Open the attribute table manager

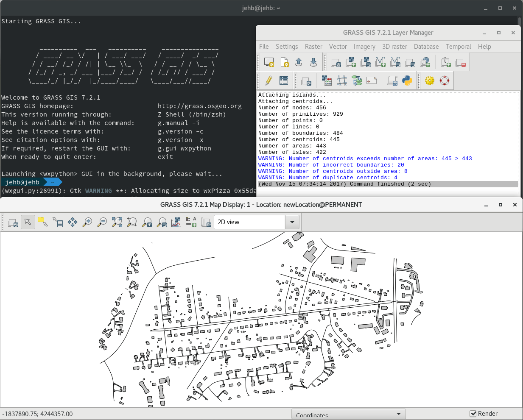pyautogui.click(x=284, y=81)
